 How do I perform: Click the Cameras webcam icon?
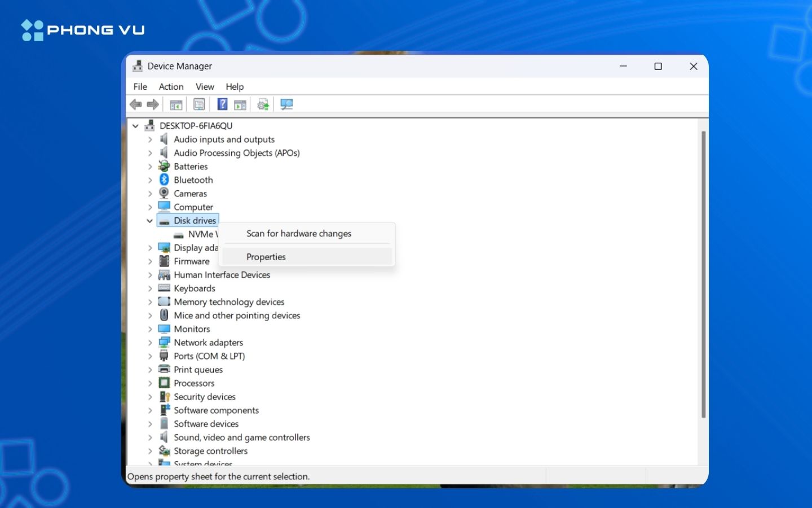[164, 193]
